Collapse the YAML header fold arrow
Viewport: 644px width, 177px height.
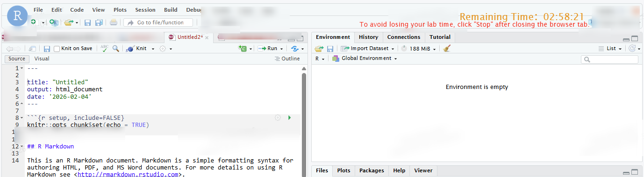pos(21,69)
